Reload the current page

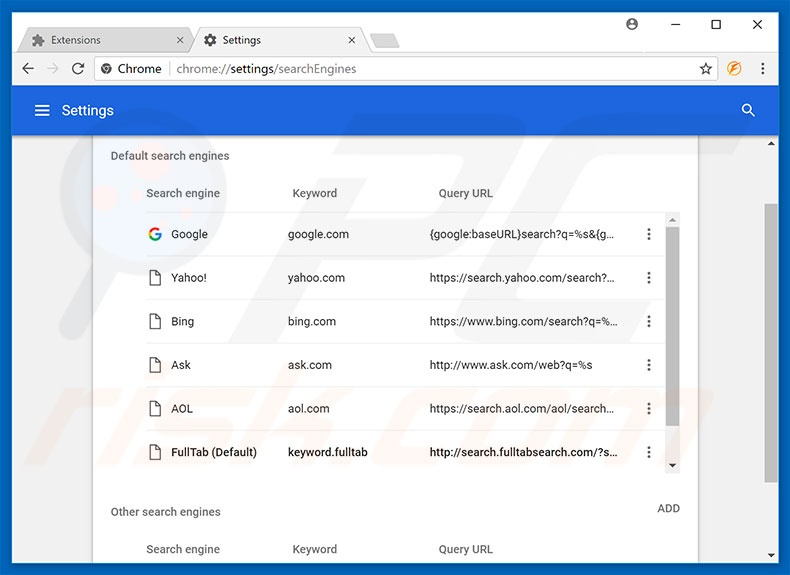(78, 69)
